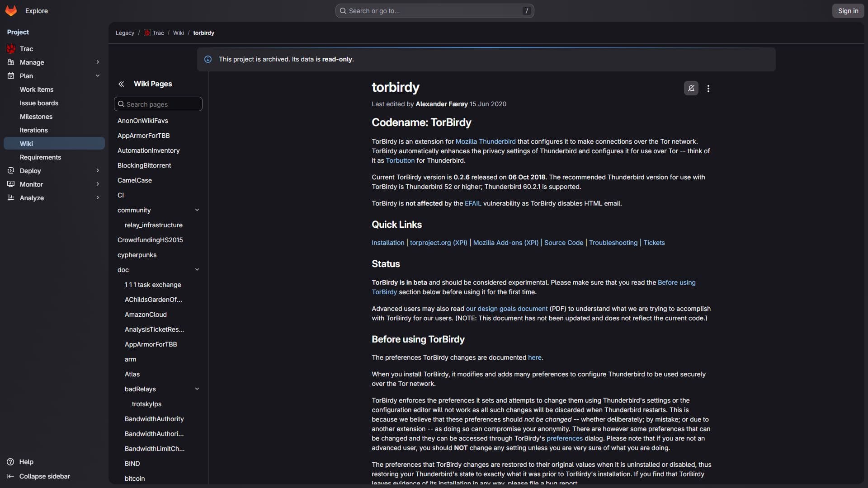Click the 'here' preferences documentation link
Viewport: 868px width, 488px height.
535,357
